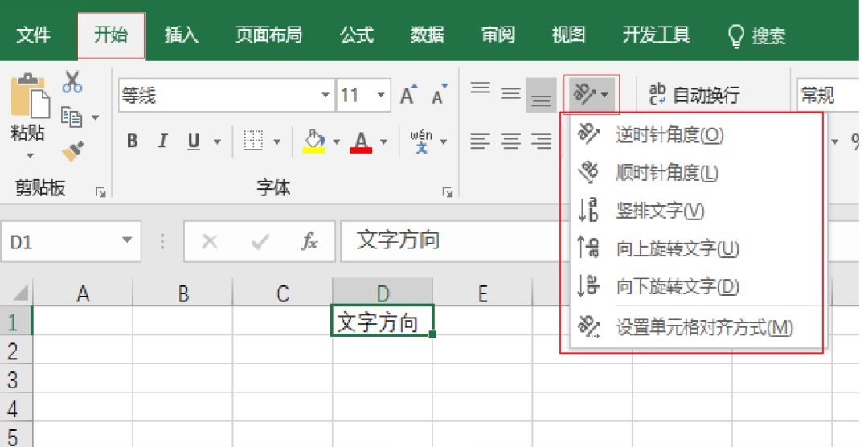This screenshot has width=868, height=447.
Task: Align text left
Action: 480,141
